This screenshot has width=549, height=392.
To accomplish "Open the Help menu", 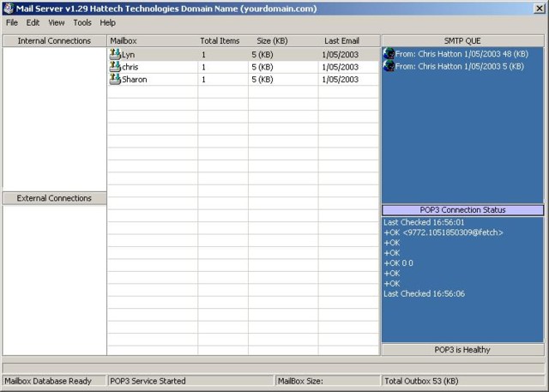I will point(108,23).
